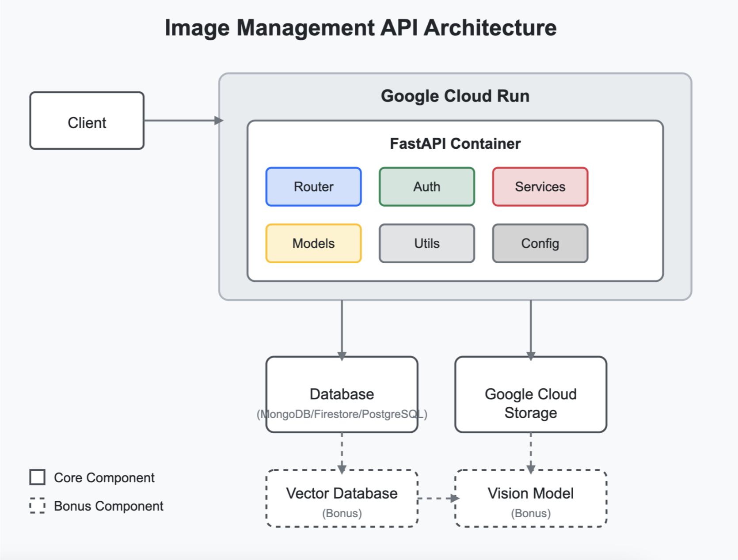The width and height of the screenshot is (738, 560).
Task: Click the Bonus Component legend square
Action: 37,506
